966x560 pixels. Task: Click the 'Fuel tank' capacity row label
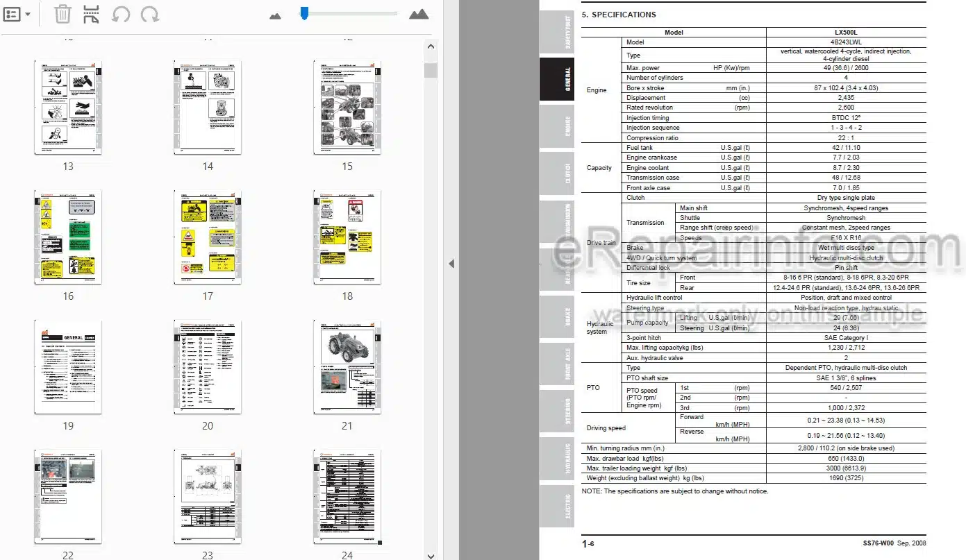coord(640,148)
